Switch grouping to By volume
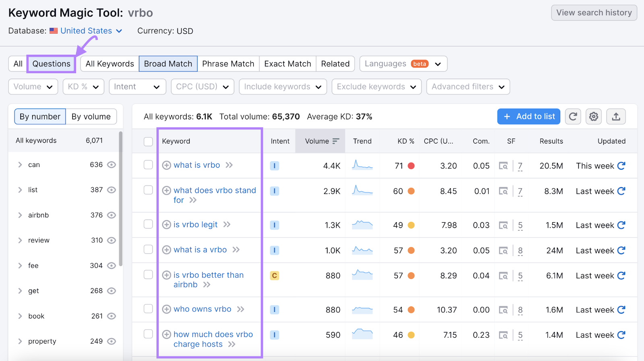The width and height of the screenshot is (644, 361). tap(91, 117)
